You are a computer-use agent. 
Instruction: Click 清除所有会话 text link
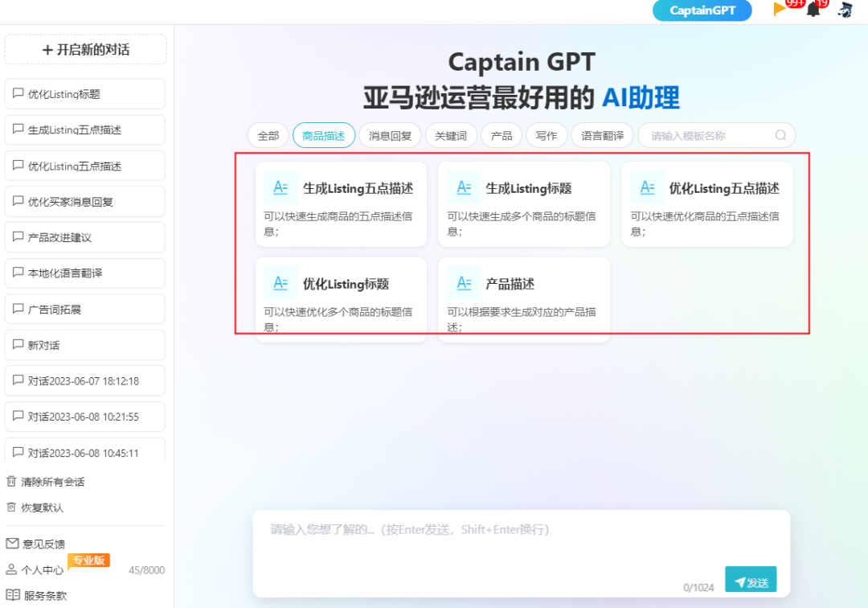pyautogui.click(x=53, y=483)
